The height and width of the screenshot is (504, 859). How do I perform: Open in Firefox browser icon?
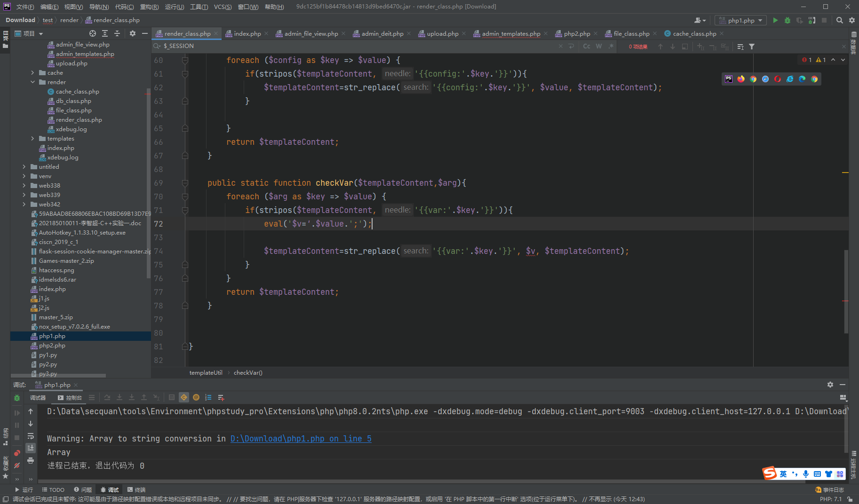click(741, 79)
